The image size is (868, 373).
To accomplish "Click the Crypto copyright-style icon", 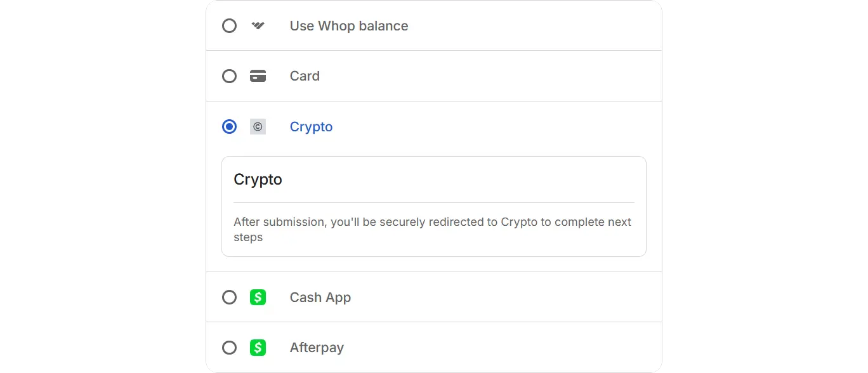I will (258, 126).
